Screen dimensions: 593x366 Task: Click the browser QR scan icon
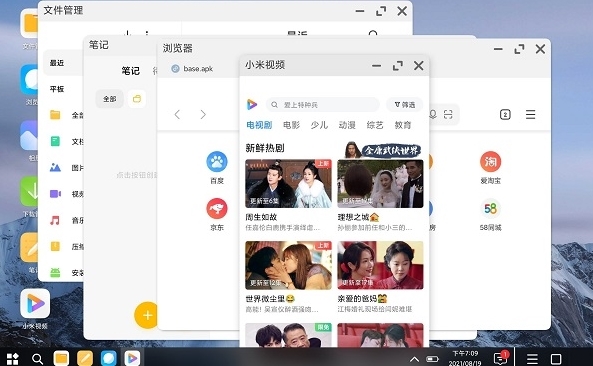point(448,114)
